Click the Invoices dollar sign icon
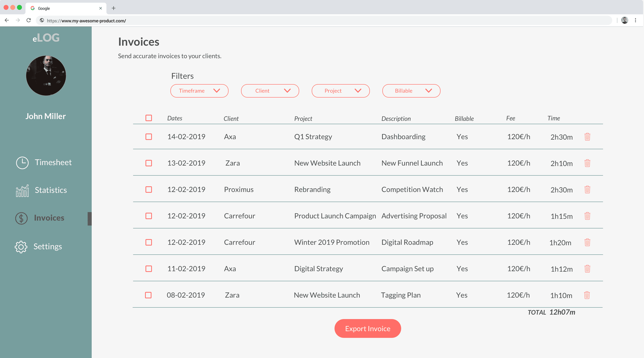Viewport: 644px width, 358px height. 21,218
